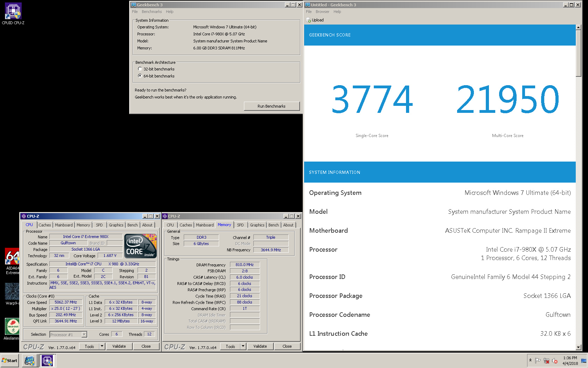Open the Windows Start menu
Viewport: 588px width, 368px height.
click(x=9, y=361)
